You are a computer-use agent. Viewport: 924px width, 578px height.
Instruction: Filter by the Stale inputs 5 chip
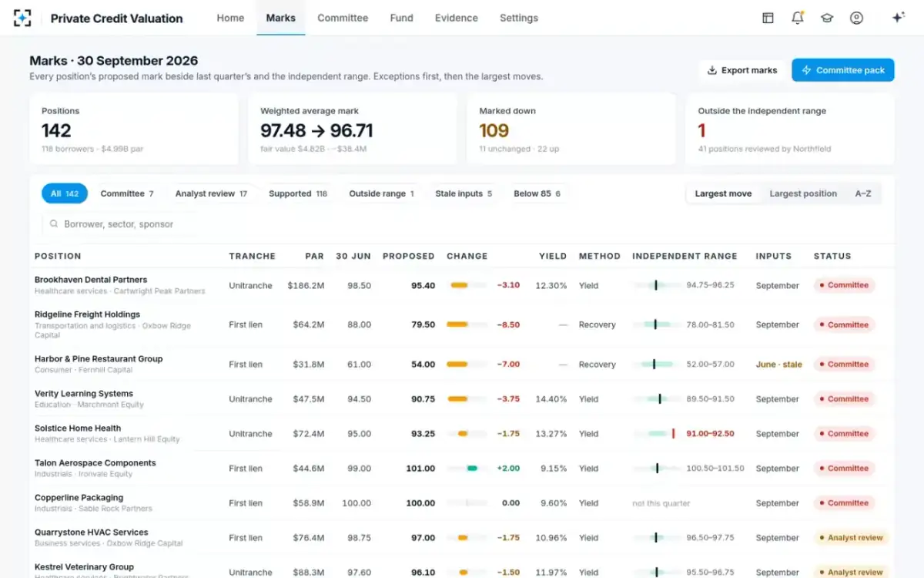tap(464, 193)
